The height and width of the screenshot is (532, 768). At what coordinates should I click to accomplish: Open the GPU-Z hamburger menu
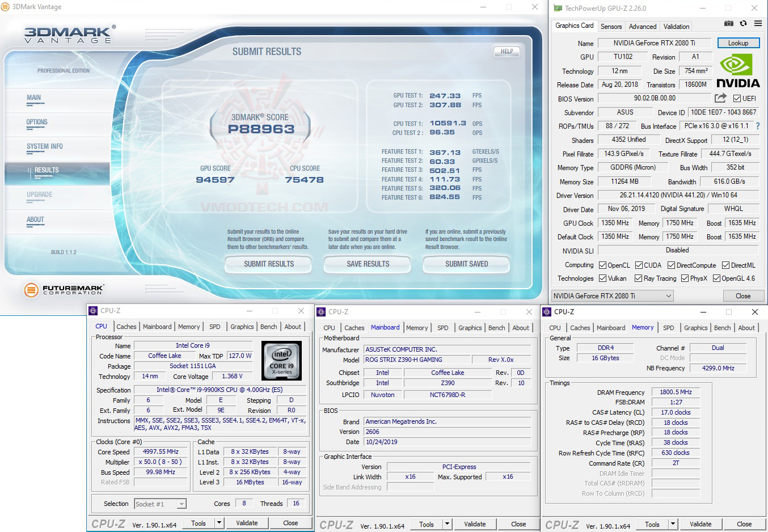click(758, 23)
